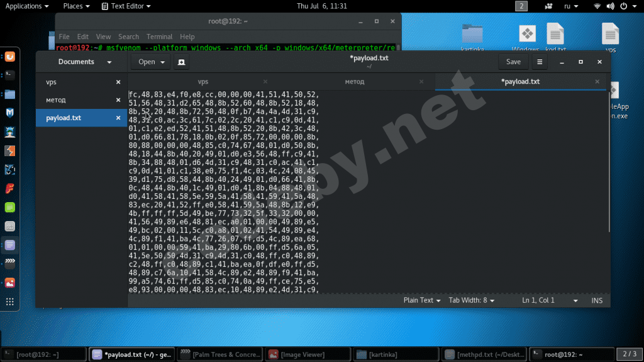Click workspace indicator 2 in top bar
The width and height of the screenshot is (644, 362).
pyautogui.click(x=521, y=6)
